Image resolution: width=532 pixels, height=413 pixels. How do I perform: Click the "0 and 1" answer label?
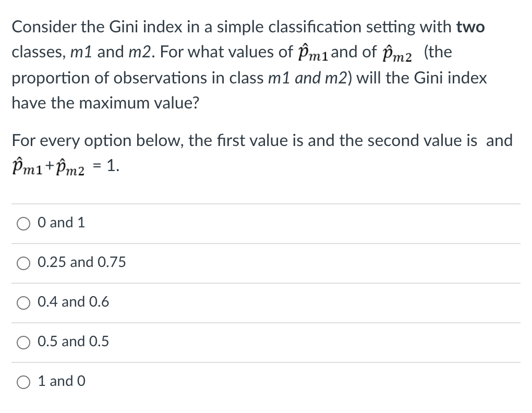[61, 222]
